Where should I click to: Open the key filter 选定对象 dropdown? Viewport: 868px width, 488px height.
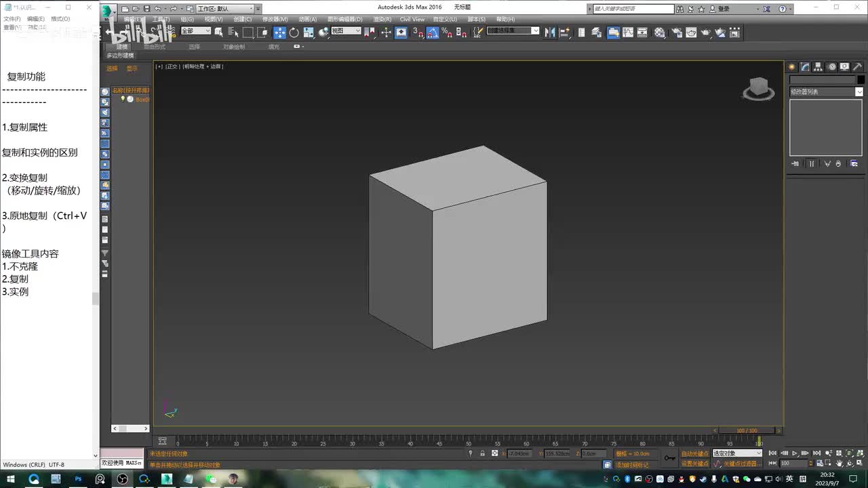(x=737, y=453)
